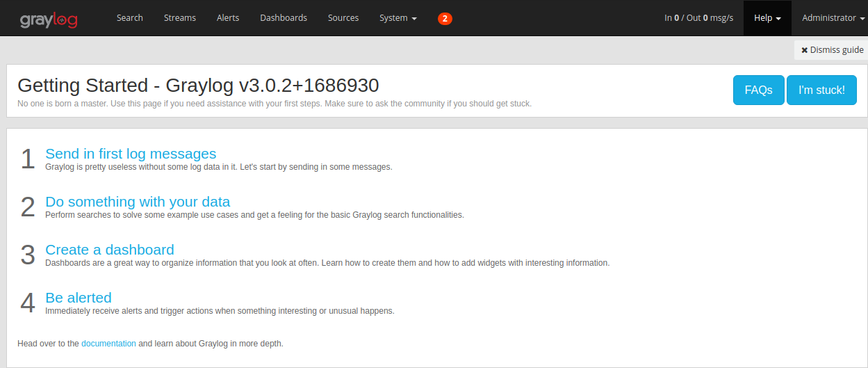The image size is (868, 368).
Task: Click the Getting Started page heading
Action: 198,86
